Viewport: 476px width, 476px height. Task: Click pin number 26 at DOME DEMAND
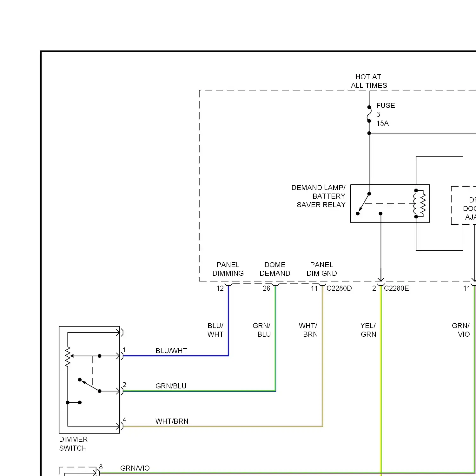[x=267, y=288]
